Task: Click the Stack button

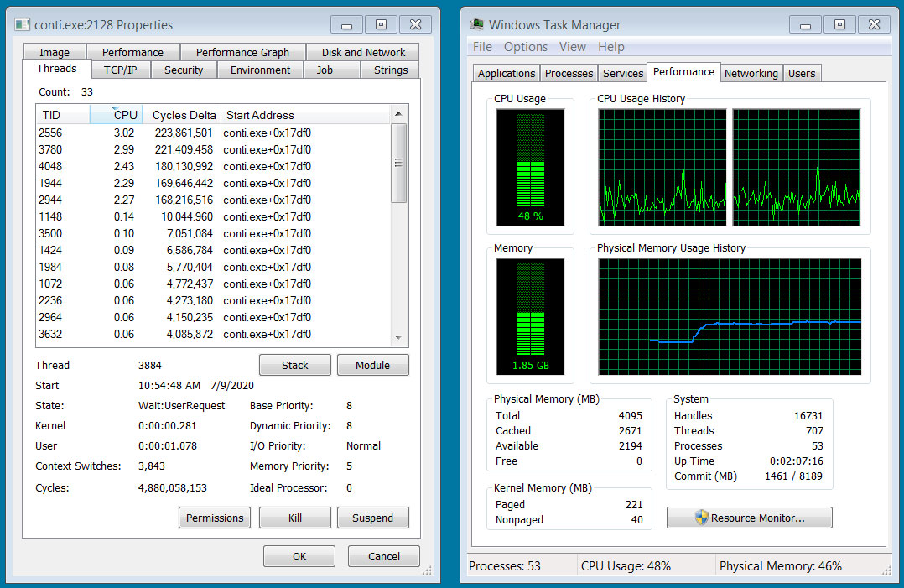Action: click(294, 365)
